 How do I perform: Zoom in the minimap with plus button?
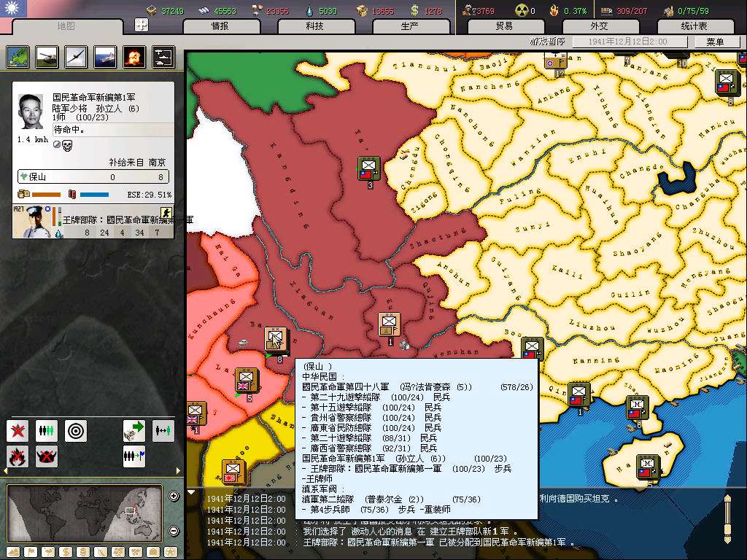point(174,497)
